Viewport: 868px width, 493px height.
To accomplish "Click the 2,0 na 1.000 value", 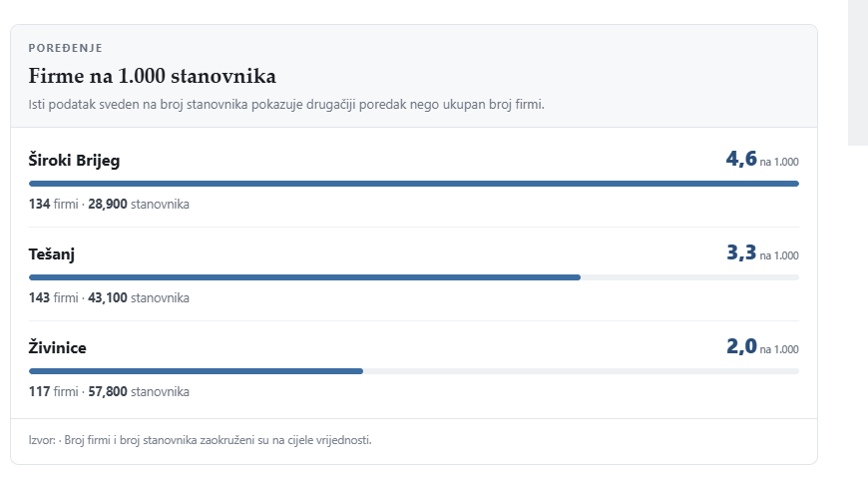I will (x=762, y=346).
